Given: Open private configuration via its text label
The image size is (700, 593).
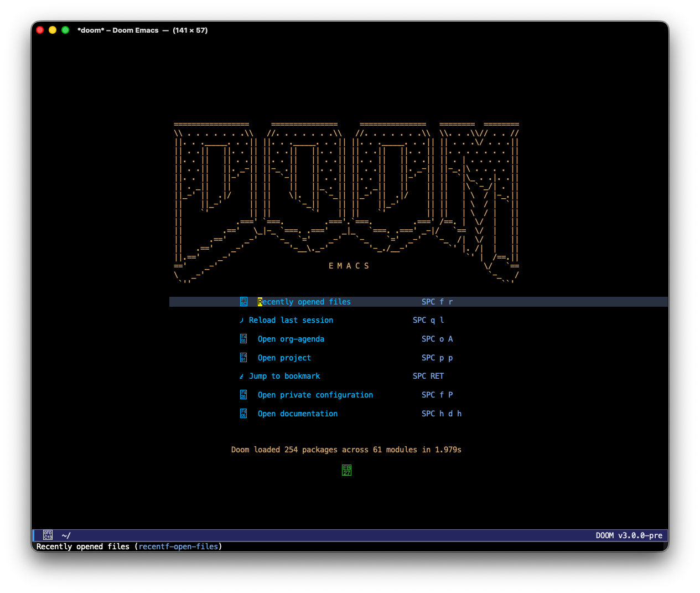Looking at the screenshot, I should point(315,395).
